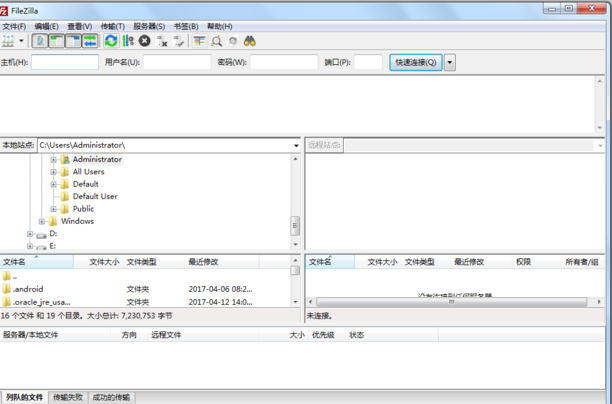Image resolution: width=612 pixels, height=404 pixels.
Task: Sort remote files by 权限 column
Action: [x=536, y=262]
